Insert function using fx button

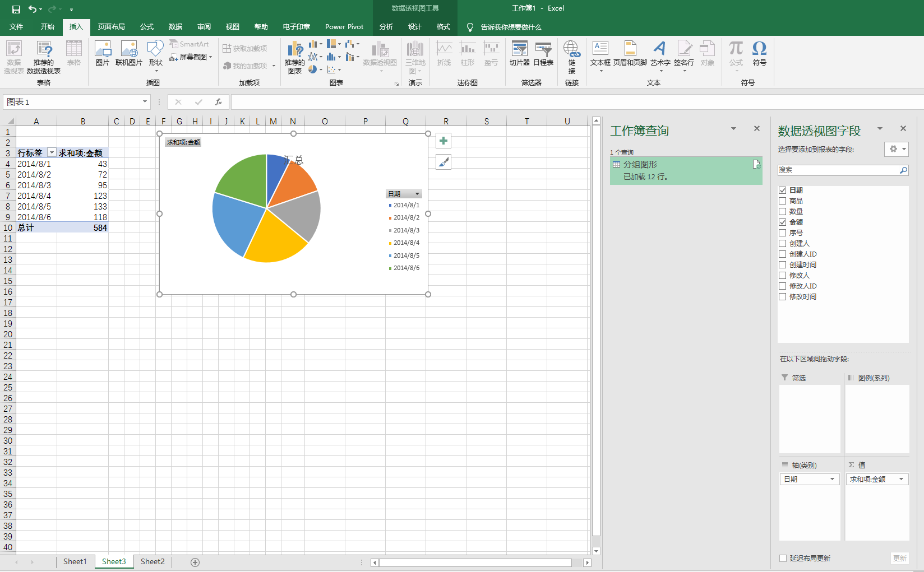[x=219, y=102]
